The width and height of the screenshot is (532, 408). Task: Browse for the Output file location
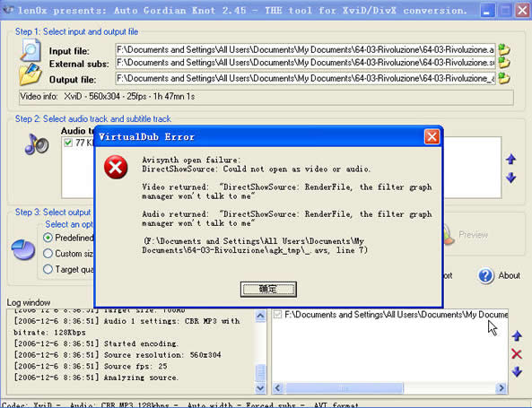[504, 78]
